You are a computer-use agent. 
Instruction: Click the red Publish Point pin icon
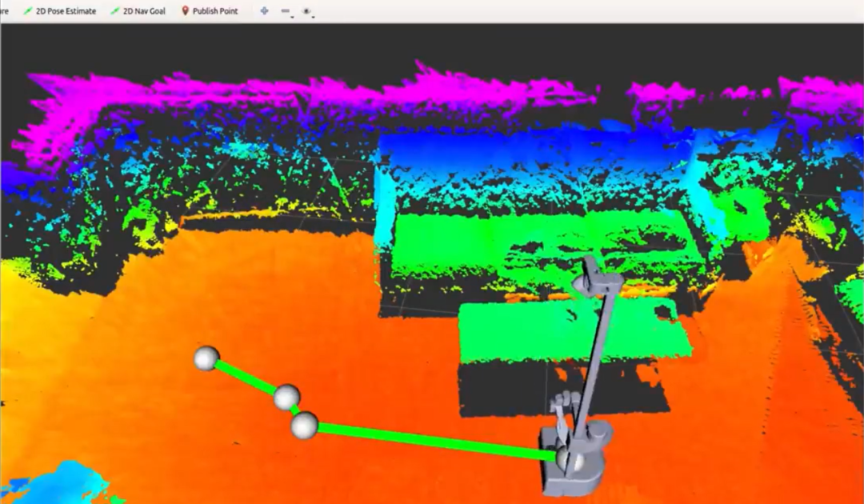click(186, 11)
